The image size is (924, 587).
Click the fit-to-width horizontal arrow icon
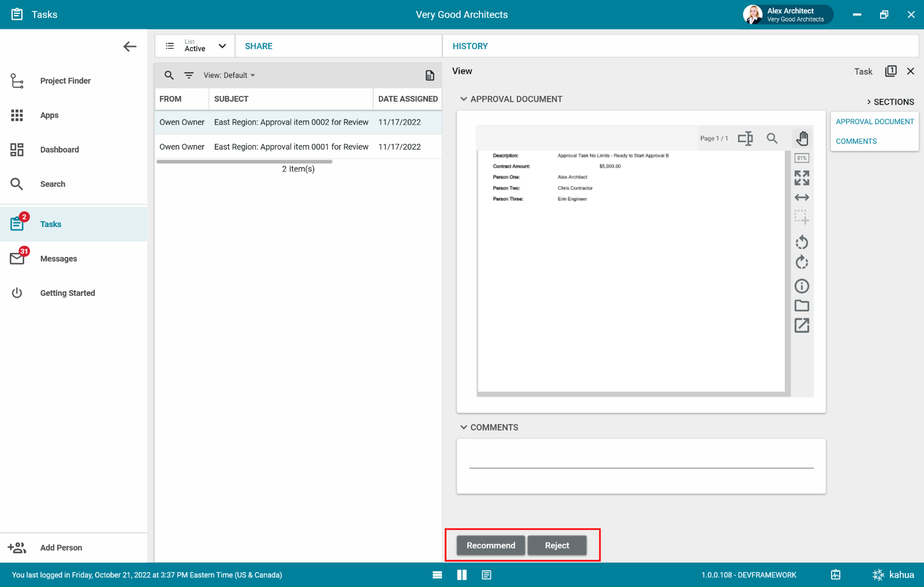(802, 198)
